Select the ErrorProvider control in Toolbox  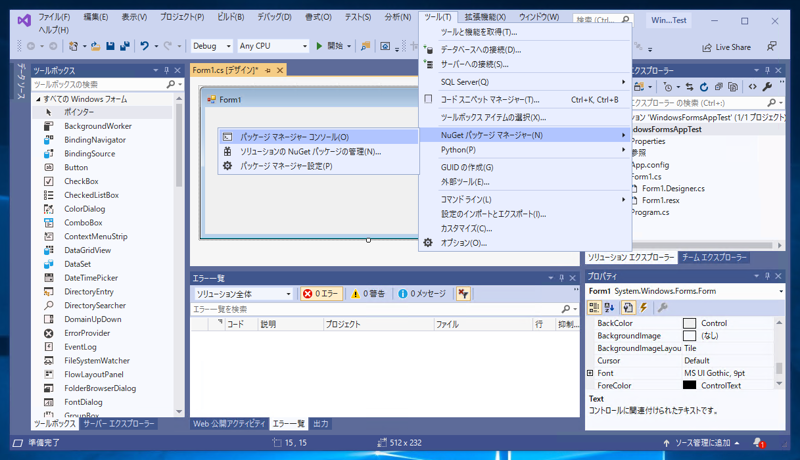point(102,333)
